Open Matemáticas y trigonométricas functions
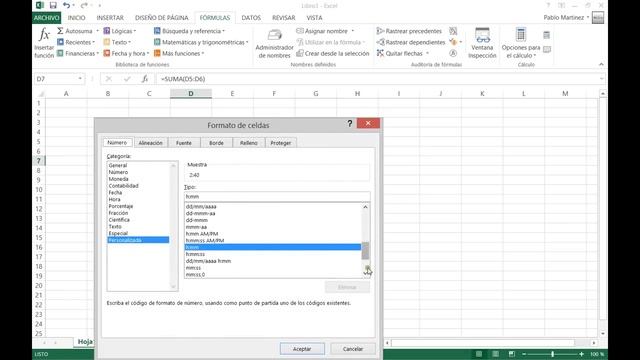This screenshot has width=640, height=360. pos(201,42)
